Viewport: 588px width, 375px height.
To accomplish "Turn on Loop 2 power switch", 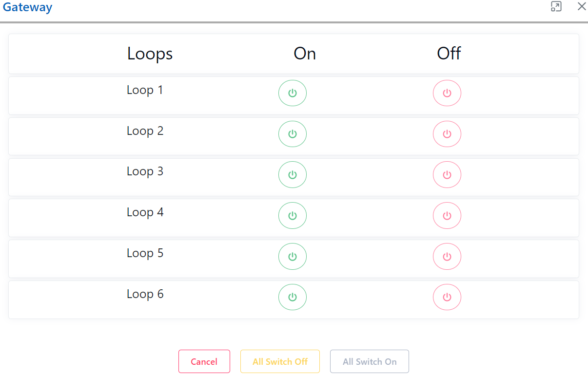I will [x=293, y=133].
